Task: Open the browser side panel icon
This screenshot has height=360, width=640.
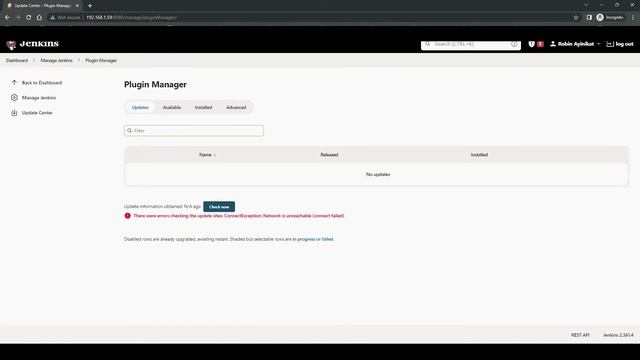Action: [589, 18]
